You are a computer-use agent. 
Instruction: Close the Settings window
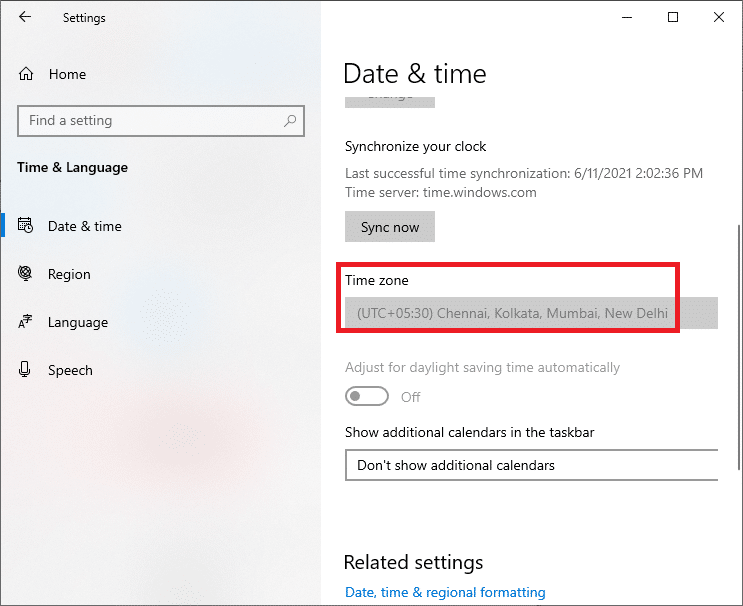(718, 18)
